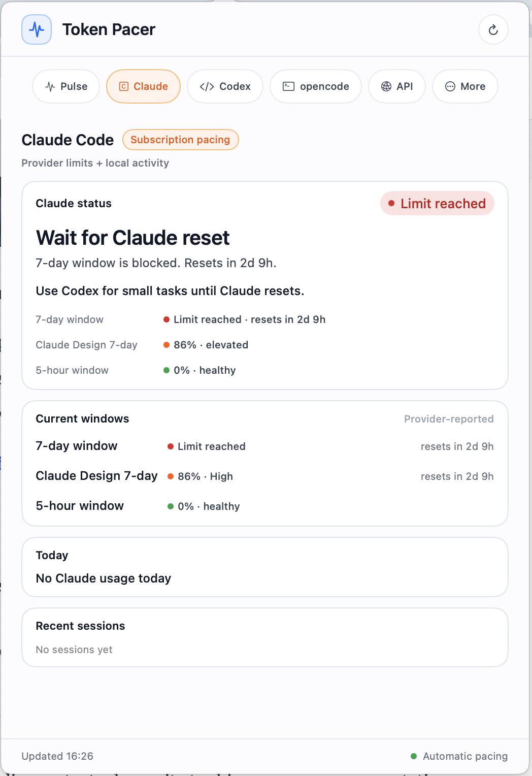Select the Claude tab

[x=143, y=86]
